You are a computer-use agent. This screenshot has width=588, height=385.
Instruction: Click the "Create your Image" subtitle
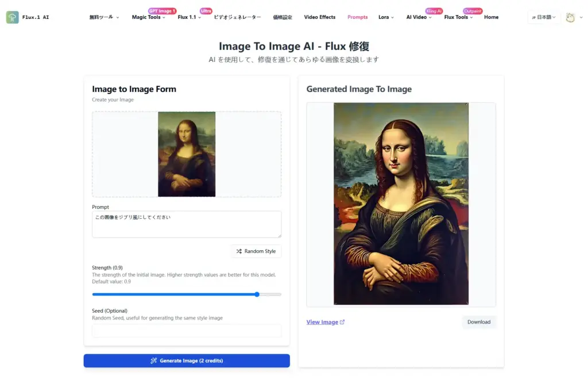[113, 100]
